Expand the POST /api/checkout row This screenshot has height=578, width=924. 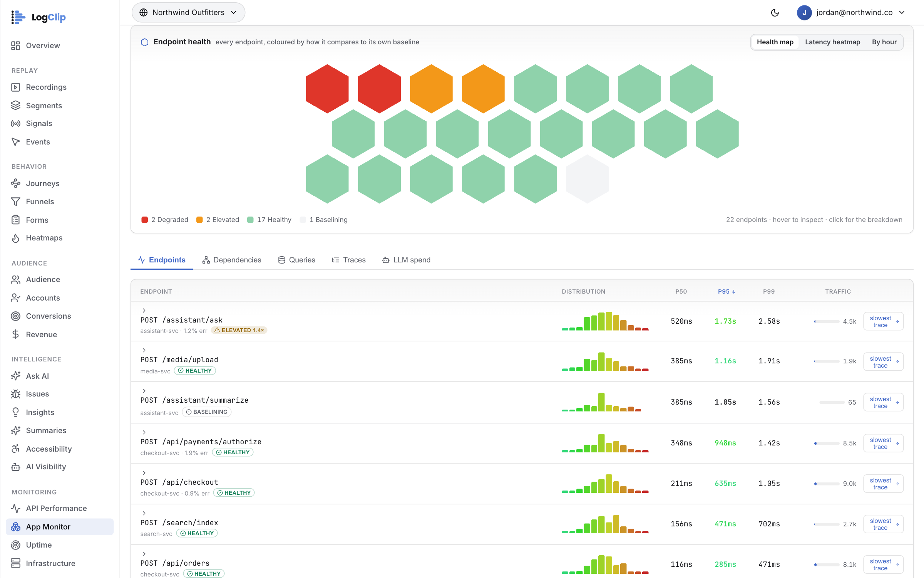pyautogui.click(x=144, y=473)
